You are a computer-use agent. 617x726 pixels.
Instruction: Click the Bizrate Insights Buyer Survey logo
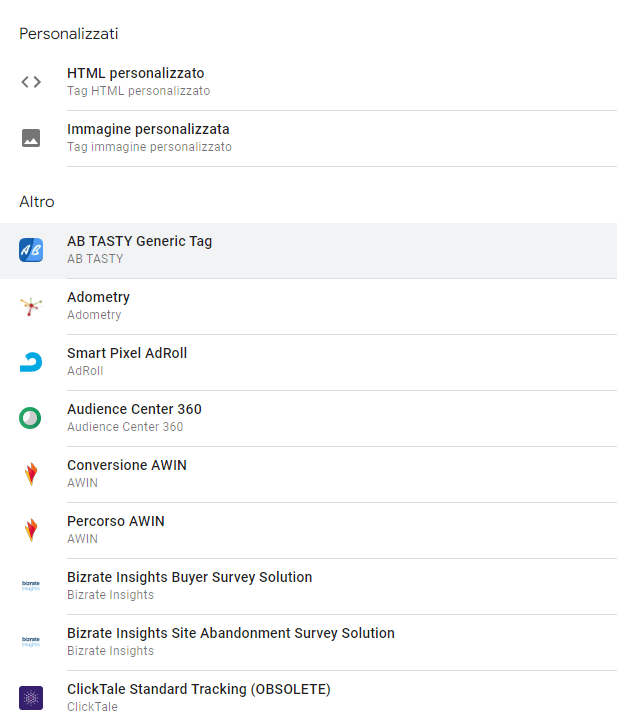pos(31,586)
